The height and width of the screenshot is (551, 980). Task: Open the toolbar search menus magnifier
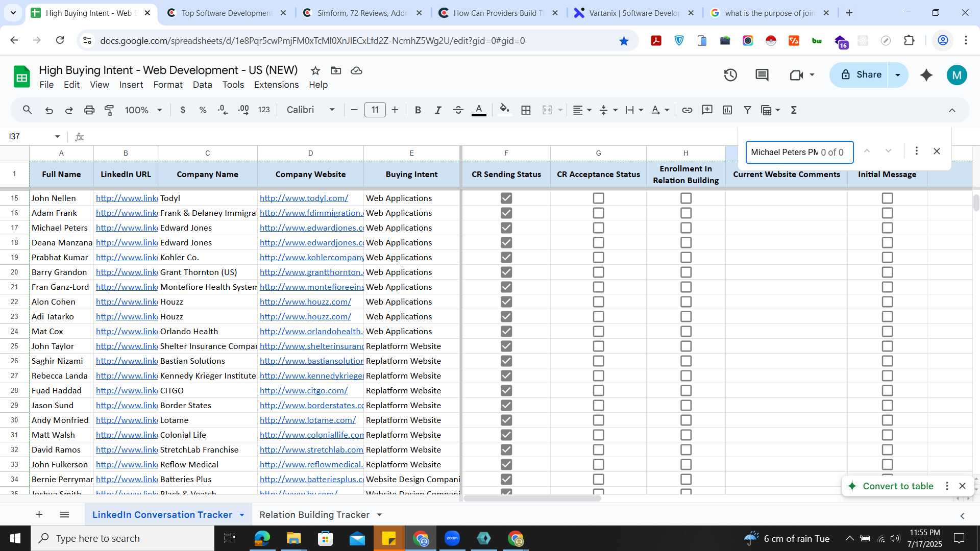28,110
